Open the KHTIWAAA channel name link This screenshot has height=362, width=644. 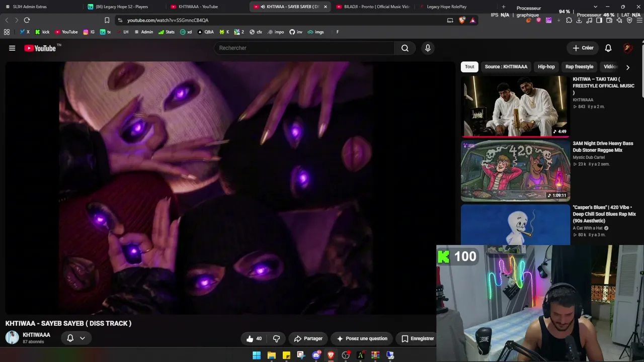click(x=36, y=335)
